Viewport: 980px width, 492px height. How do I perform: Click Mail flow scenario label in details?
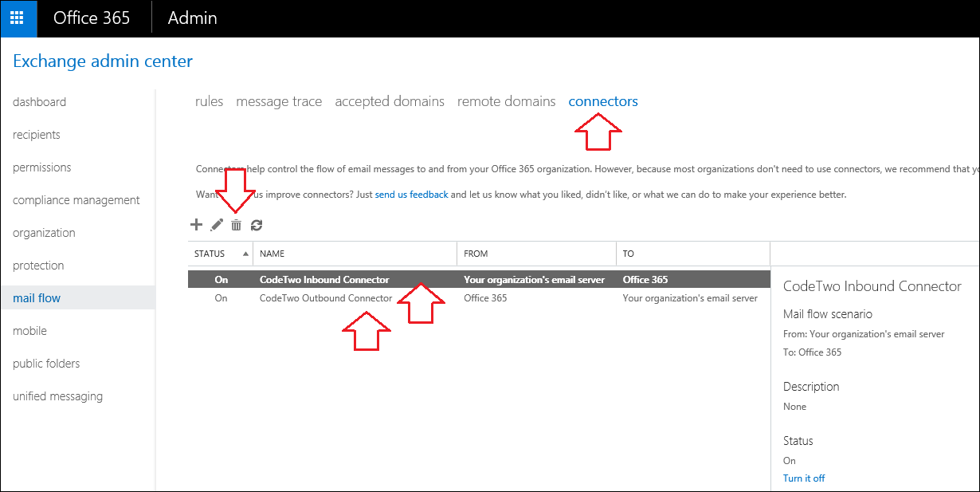click(828, 314)
